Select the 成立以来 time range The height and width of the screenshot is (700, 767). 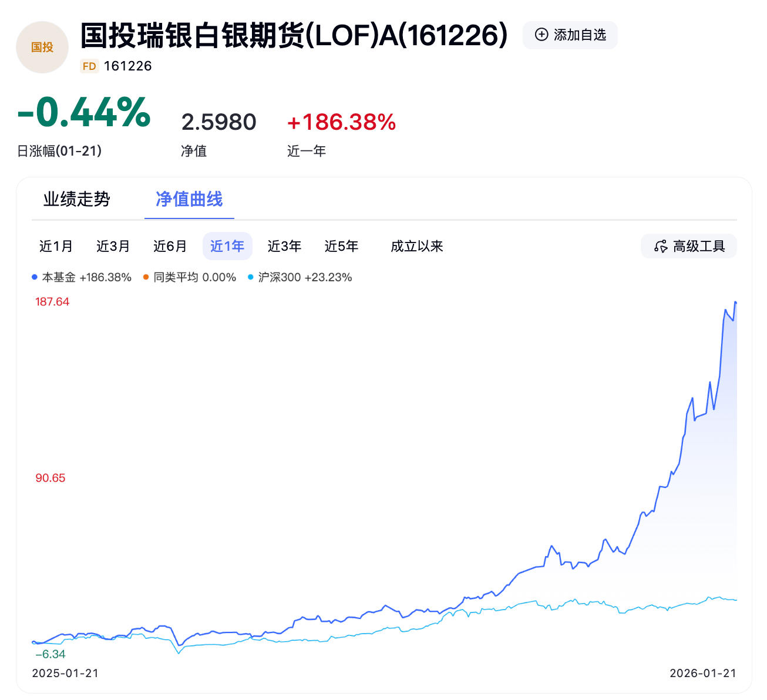coord(417,246)
